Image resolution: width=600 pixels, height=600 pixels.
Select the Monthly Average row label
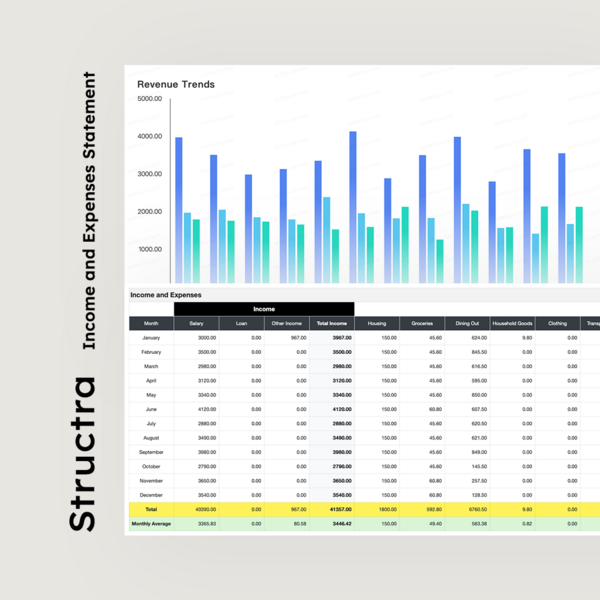pyautogui.click(x=151, y=524)
